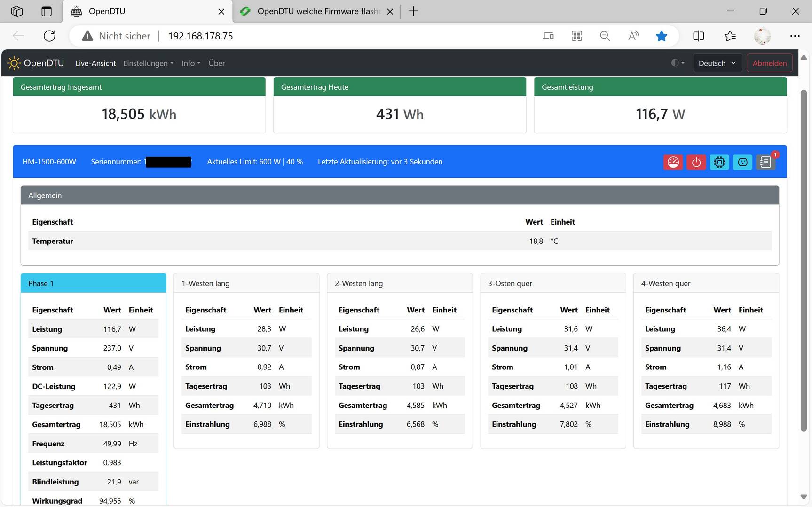Viewport: 812px width, 507px height.
Task: Open the Über page
Action: click(x=216, y=63)
